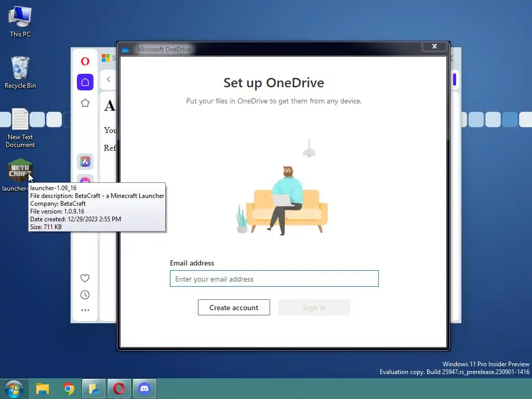The height and width of the screenshot is (399, 532).
Task: Open the Opera sidebar home button
Action: click(x=85, y=82)
